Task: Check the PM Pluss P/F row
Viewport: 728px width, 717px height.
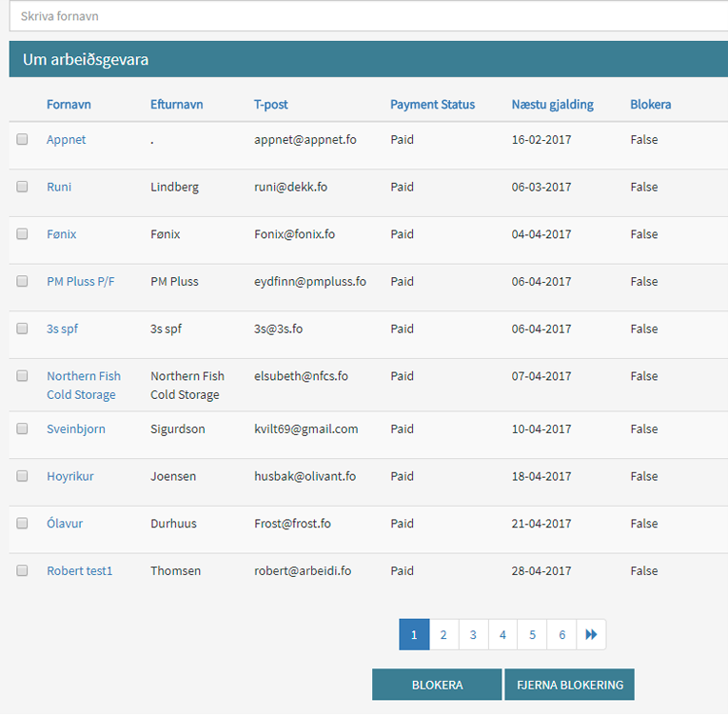Action: (22, 281)
